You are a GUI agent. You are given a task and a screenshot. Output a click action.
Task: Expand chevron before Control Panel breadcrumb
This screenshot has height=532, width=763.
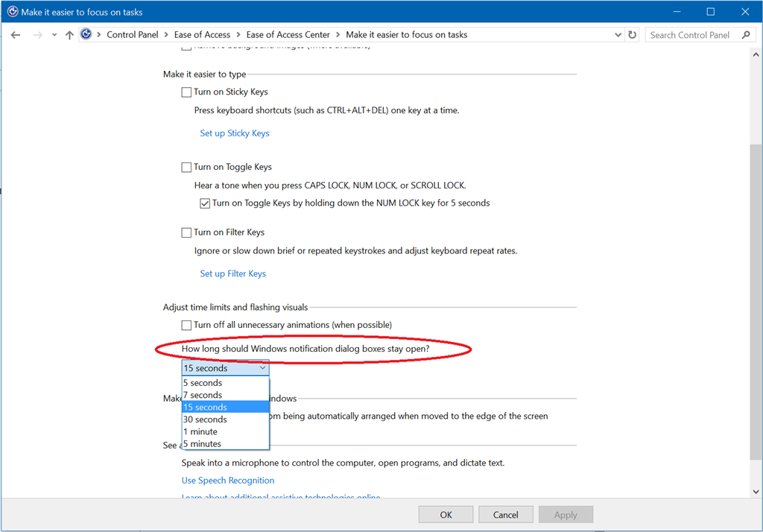point(99,34)
